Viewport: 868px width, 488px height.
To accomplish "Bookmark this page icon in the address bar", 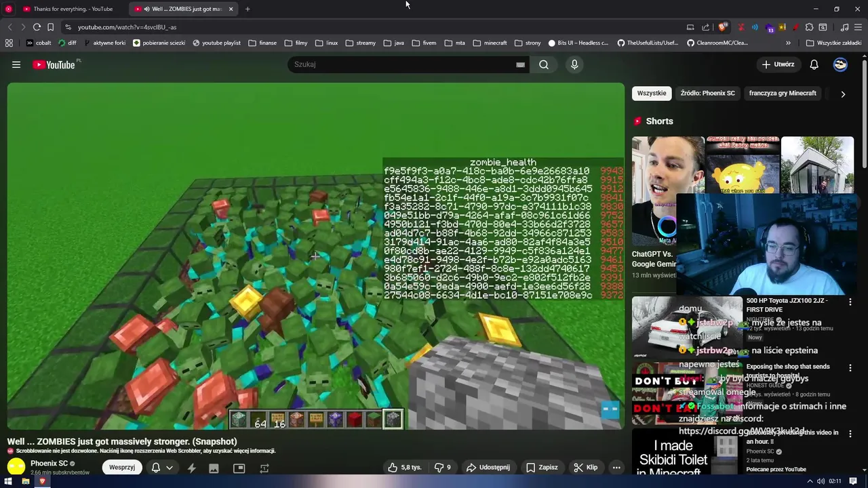I will tap(50, 27).
